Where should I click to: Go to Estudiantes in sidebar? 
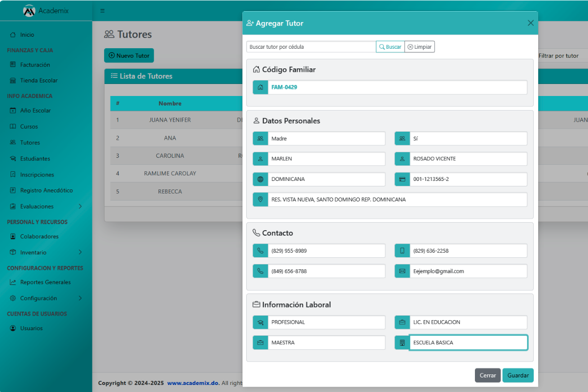coord(35,159)
